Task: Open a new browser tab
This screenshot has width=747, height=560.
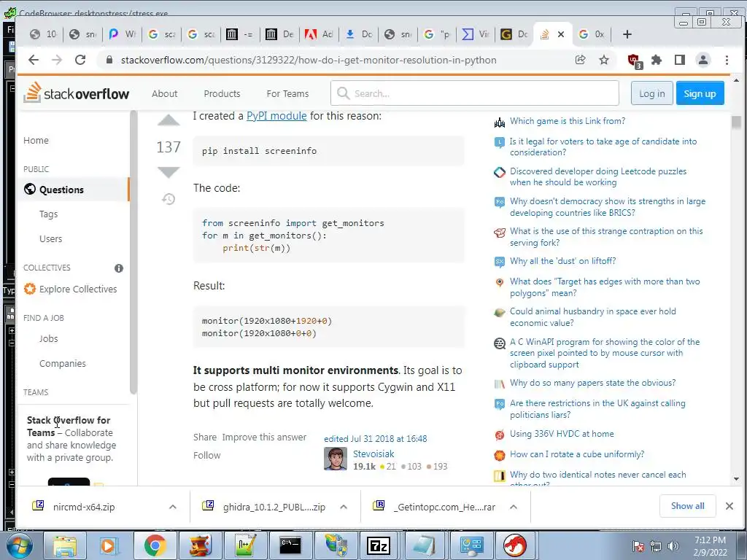Action: pos(627,34)
